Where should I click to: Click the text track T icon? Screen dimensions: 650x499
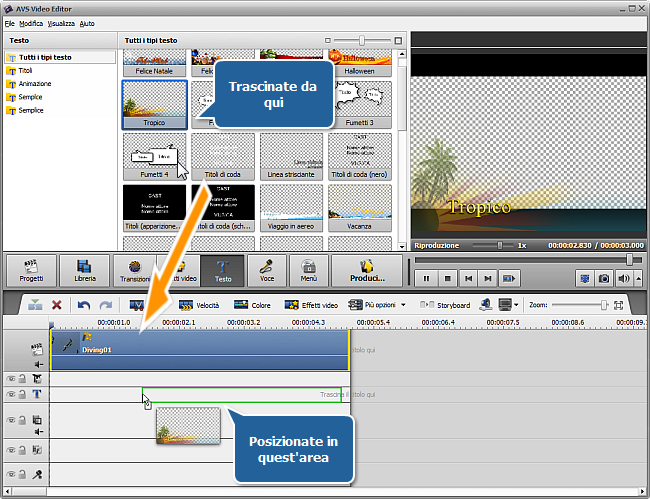pyautogui.click(x=37, y=394)
